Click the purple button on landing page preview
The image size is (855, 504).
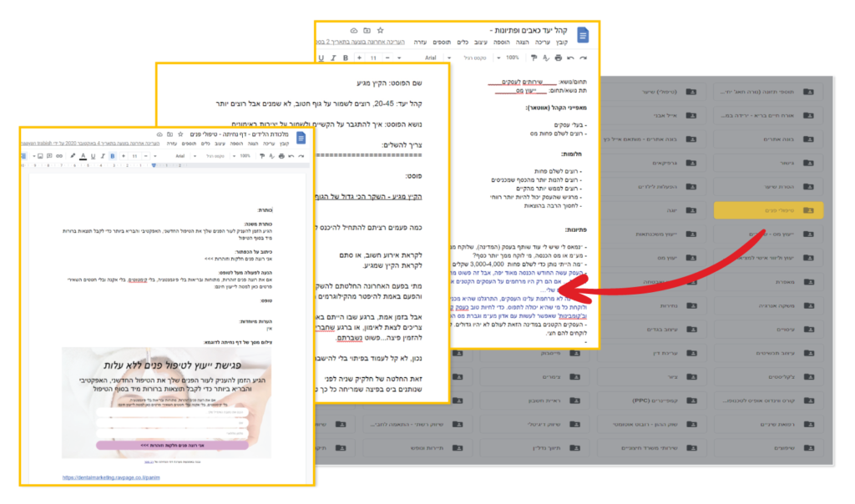point(172,446)
